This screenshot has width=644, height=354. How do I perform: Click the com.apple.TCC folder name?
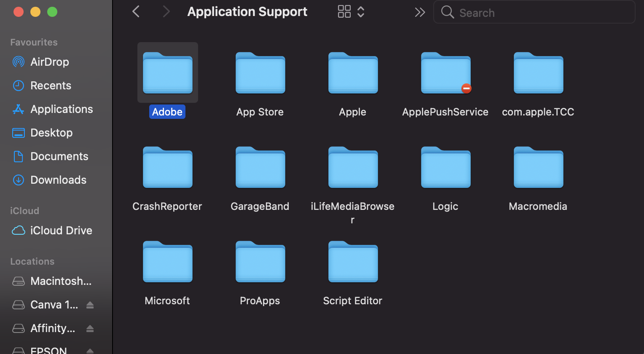point(538,112)
